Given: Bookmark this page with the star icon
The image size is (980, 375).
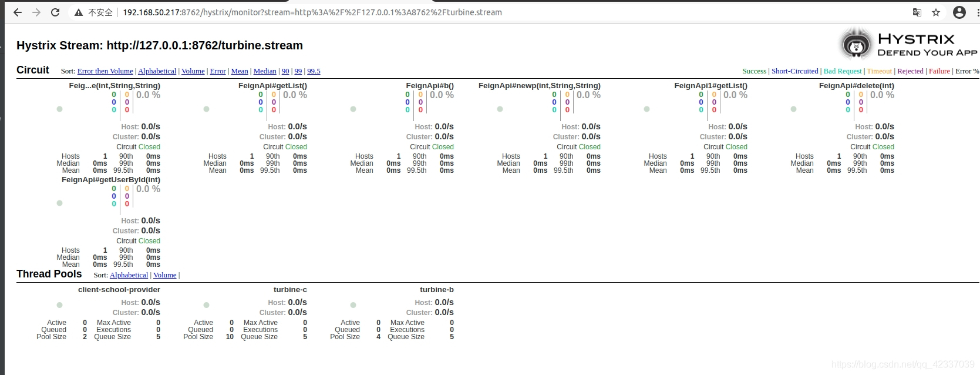Looking at the screenshot, I should click(936, 12).
